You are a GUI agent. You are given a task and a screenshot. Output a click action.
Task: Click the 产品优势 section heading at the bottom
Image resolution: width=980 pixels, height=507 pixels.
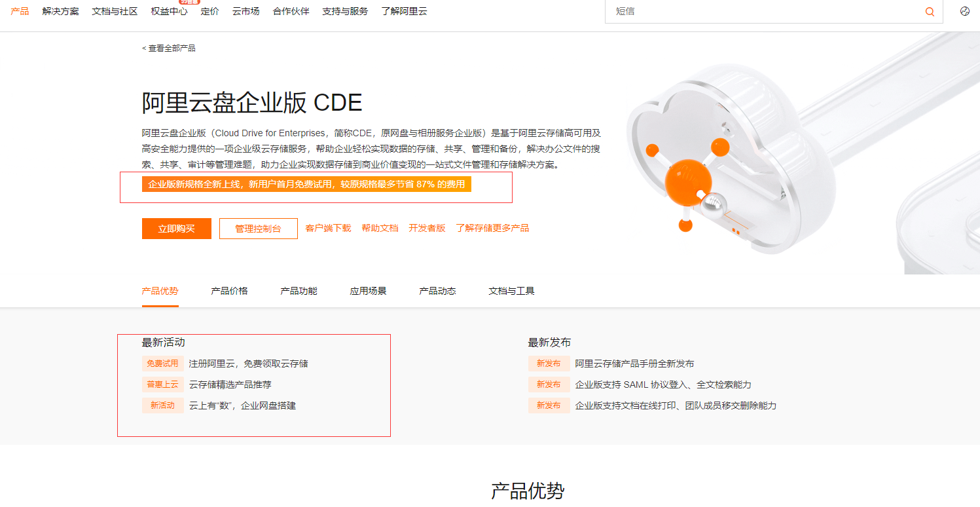pos(528,491)
